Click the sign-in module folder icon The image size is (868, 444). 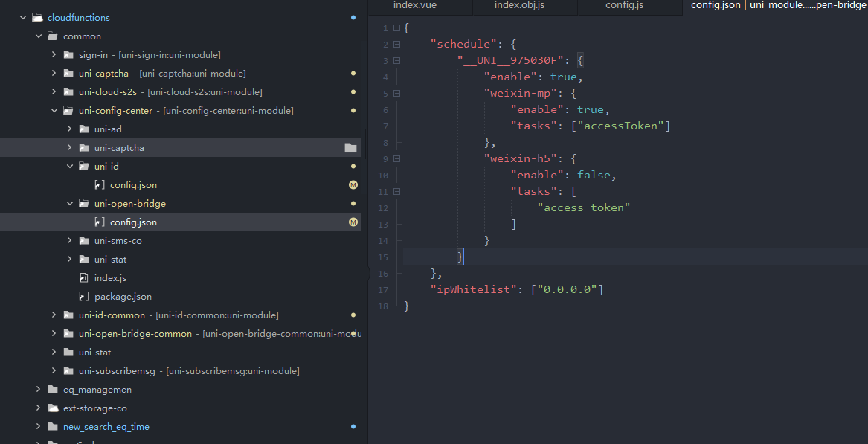(68, 55)
